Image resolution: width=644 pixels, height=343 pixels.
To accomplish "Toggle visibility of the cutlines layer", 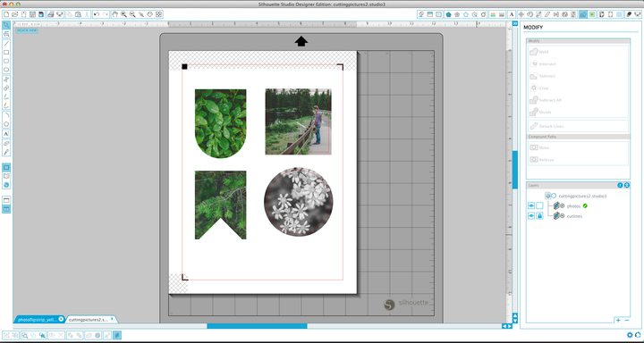I will pyautogui.click(x=531, y=216).
